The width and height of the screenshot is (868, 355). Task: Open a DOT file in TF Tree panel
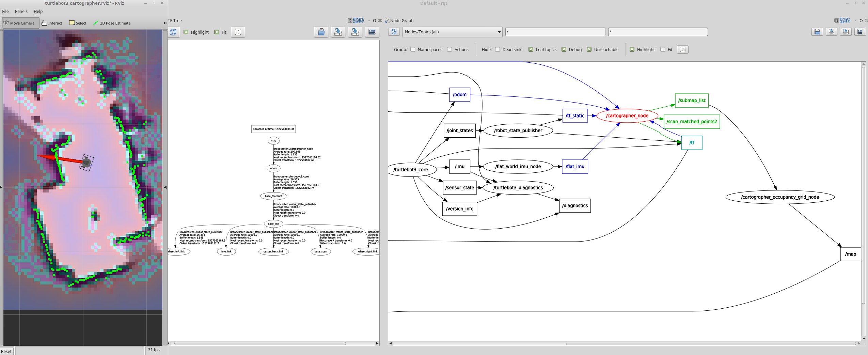click(320, 32)
